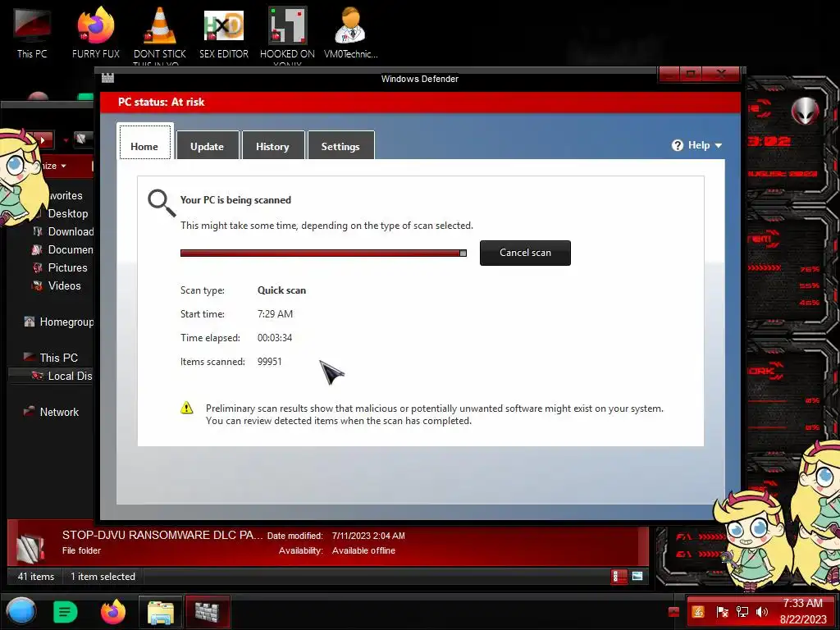
Task: Switch to the Update tab
Action: (208, 145)
